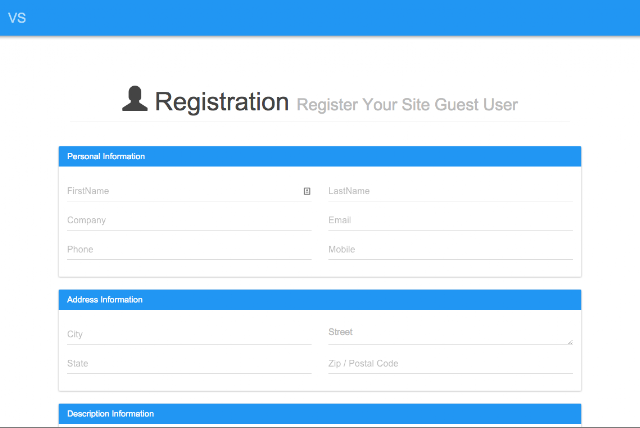Focus the City input field
Image resolution: width=640 pixels, height=428 pixels.
(189, 334)
